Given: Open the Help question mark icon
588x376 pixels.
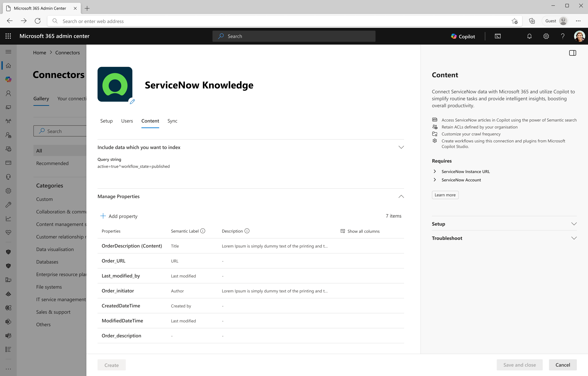Looking at the screenshot, I should tap(563, 36).
